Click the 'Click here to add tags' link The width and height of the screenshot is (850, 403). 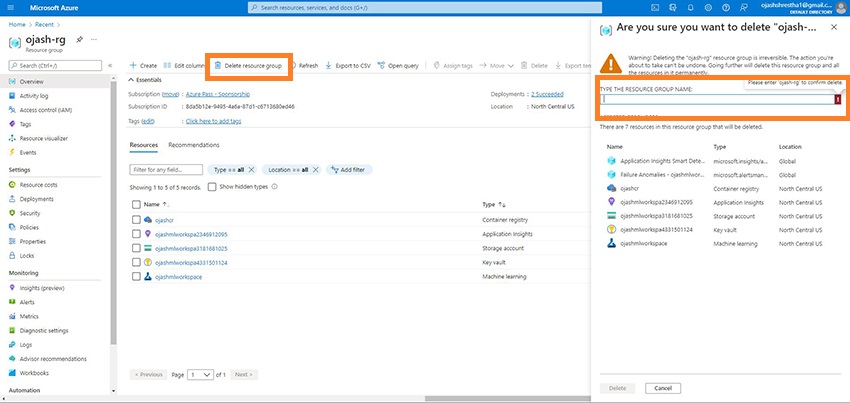click(x=214, y=121)
